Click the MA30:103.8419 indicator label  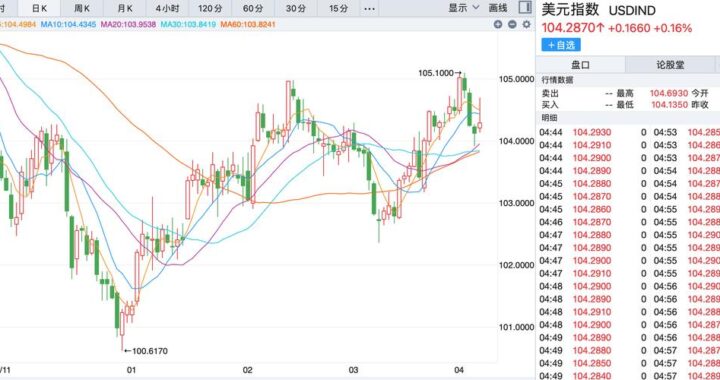click(188, 24)
